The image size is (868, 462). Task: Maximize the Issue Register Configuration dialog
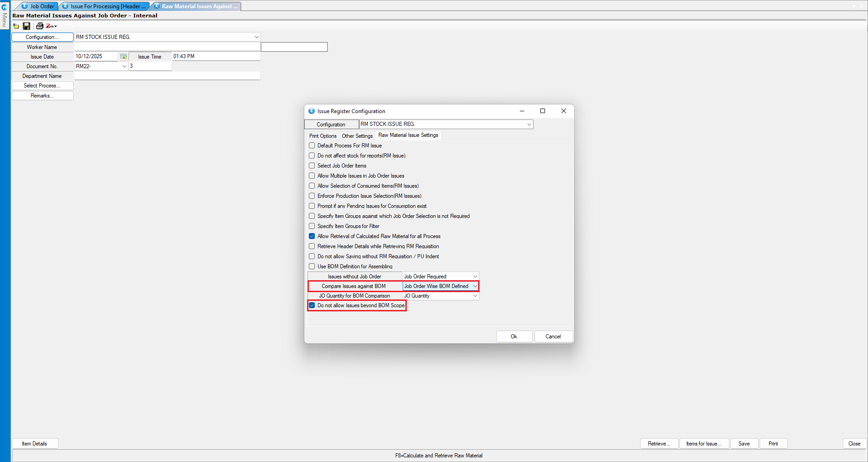point(543,111)
